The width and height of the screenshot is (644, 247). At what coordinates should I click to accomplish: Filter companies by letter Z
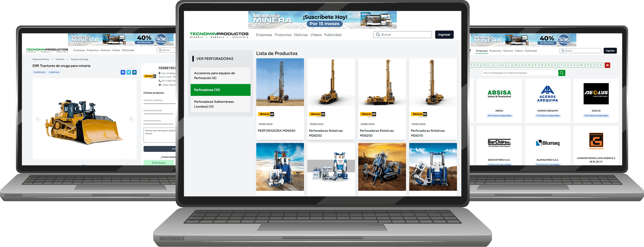tap(601, 65)
